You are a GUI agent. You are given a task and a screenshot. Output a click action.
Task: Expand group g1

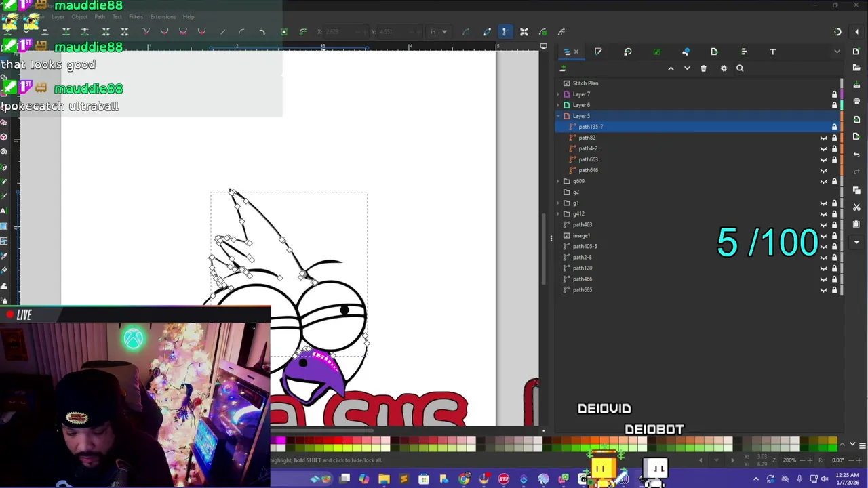tap(558, 203)
